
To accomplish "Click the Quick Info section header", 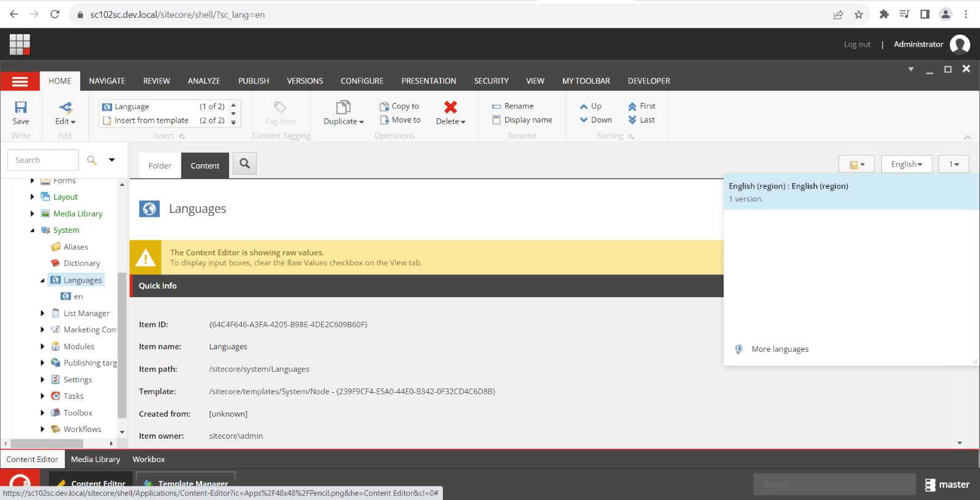I will pos(426,286).
